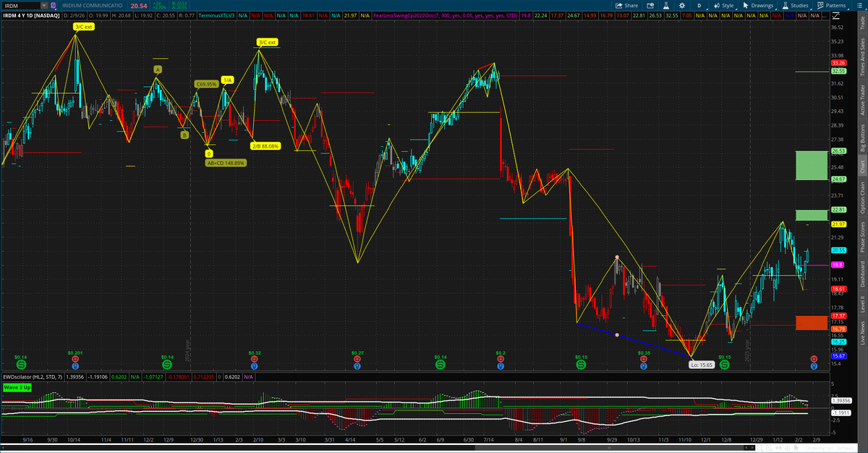Open the Style menu
The image size is (868, 453).
click(x=723, y=5)
